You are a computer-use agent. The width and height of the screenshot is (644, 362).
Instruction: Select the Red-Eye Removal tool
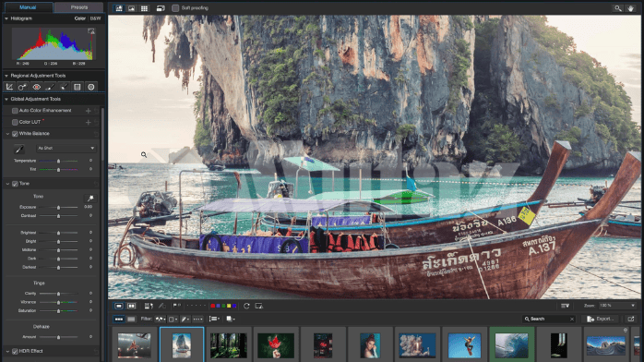tap(37, 87)
